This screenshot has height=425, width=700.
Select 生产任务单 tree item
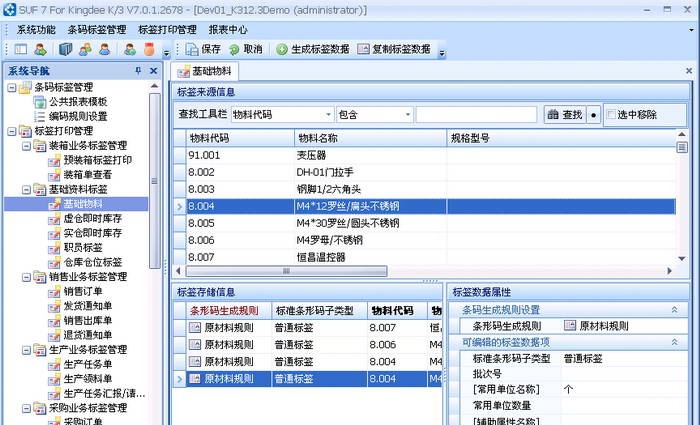click(88, 364)
